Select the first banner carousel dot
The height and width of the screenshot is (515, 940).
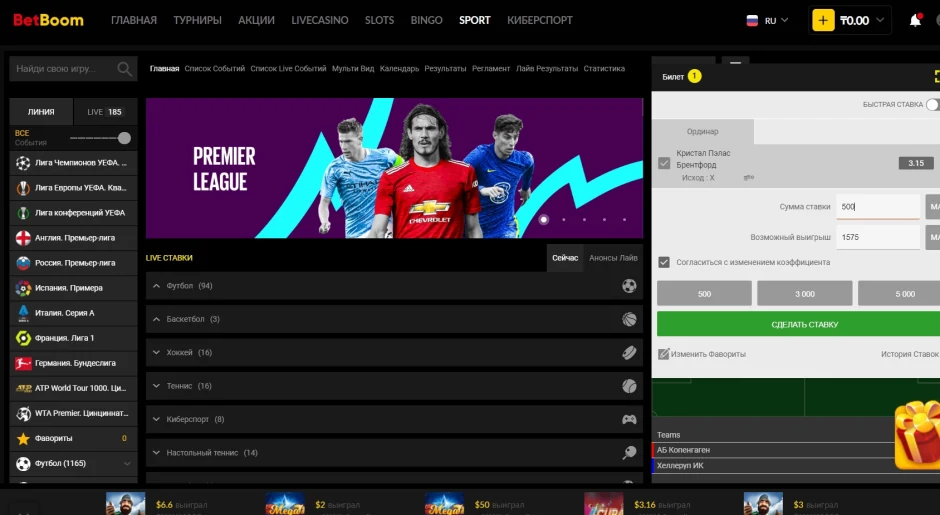click(544, 219)
